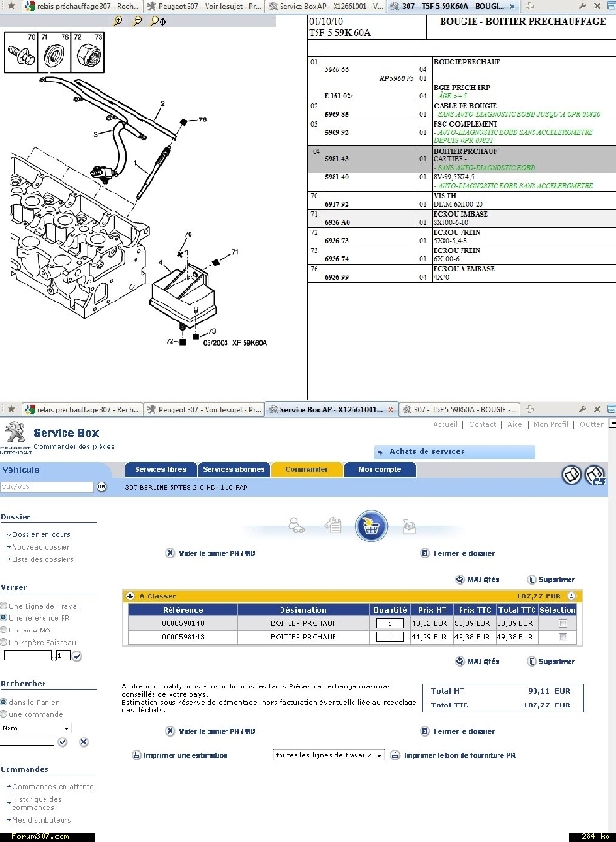The image size is (616, 842).
Task: Switch to Service Box AP tab in top browser
Action: pyautogui.click(x=326, y=6)
